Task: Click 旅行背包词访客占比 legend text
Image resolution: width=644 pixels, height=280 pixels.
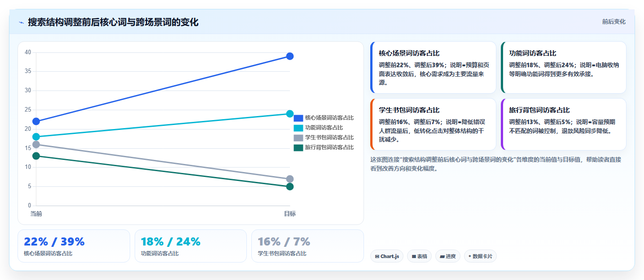Action: click(329, 147)
